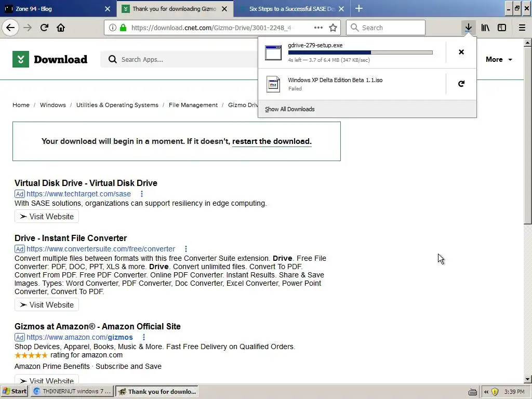The height and width of the screenshot is (399, 532).
Task: Switch to Six Steps to a Successful SASE tab
Action: point(292,9)
